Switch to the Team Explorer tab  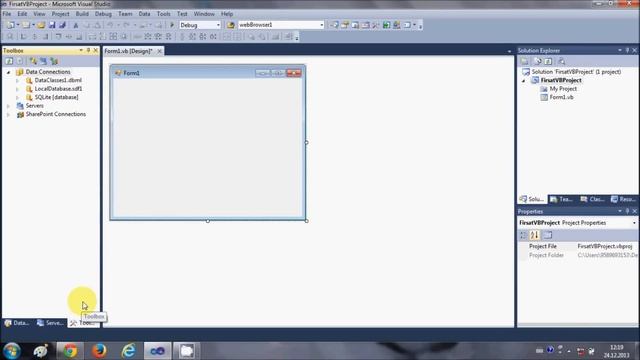(x=561, y=199)
